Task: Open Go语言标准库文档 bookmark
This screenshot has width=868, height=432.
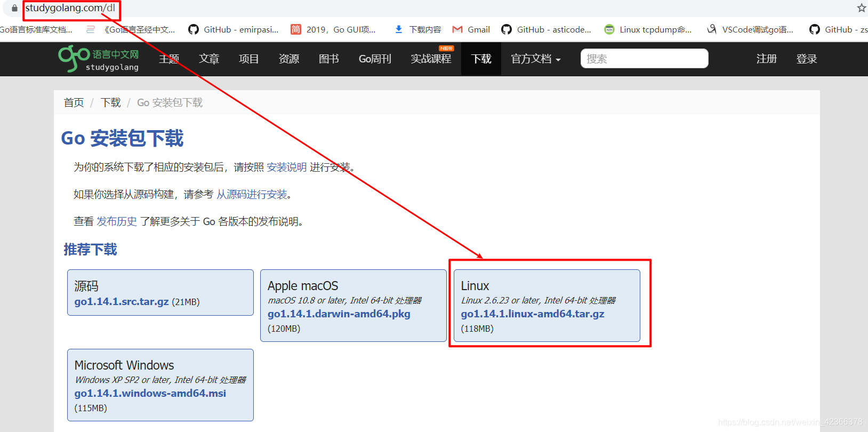Action: pyautogui.click(x=36, y=29)
